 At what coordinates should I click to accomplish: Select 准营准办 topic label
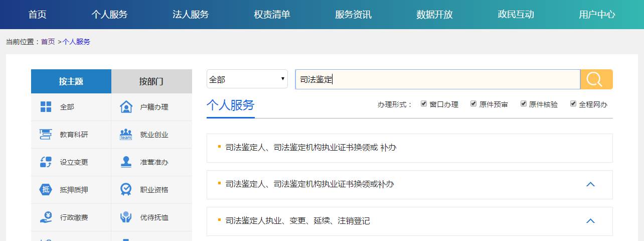point(154,162)
